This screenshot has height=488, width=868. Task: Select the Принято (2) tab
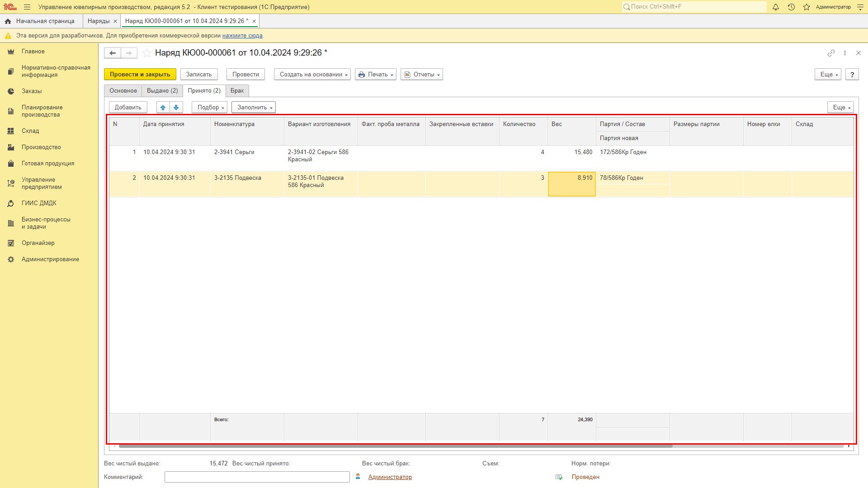[204, 91]
